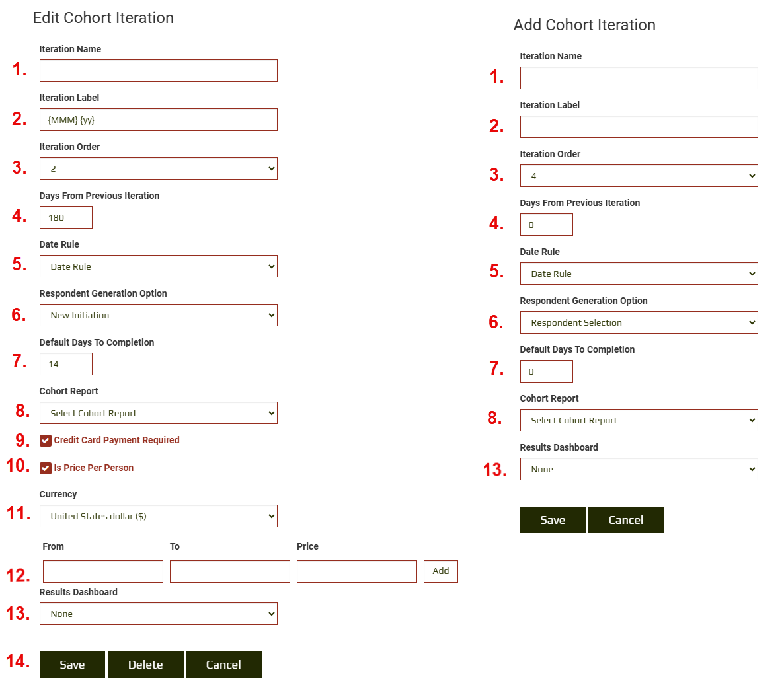Click Days From Previous Iteration field showing 180
The image size is (784, 693).
(65, 217)
